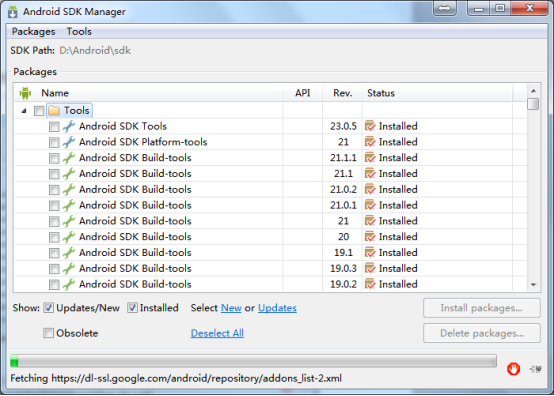The width and height of the screenshot is (554, 396).
Task: Sort by the API column header
Action: pos(302,93)
